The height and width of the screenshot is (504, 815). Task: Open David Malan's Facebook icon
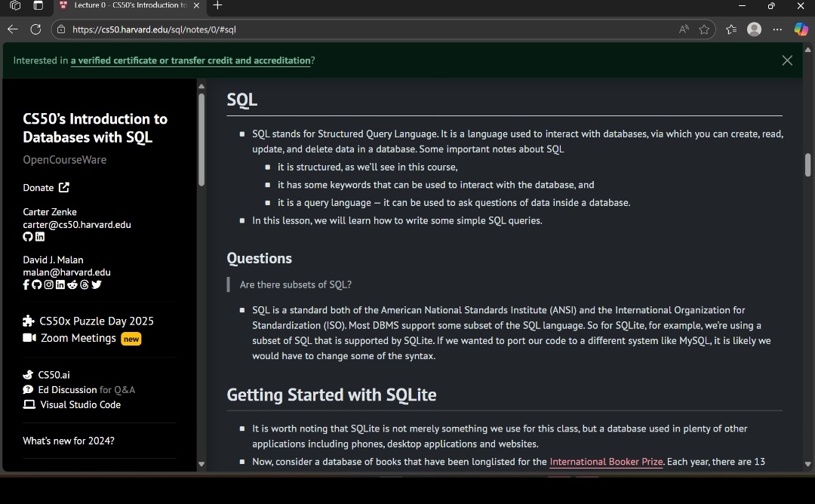(26, 284)
